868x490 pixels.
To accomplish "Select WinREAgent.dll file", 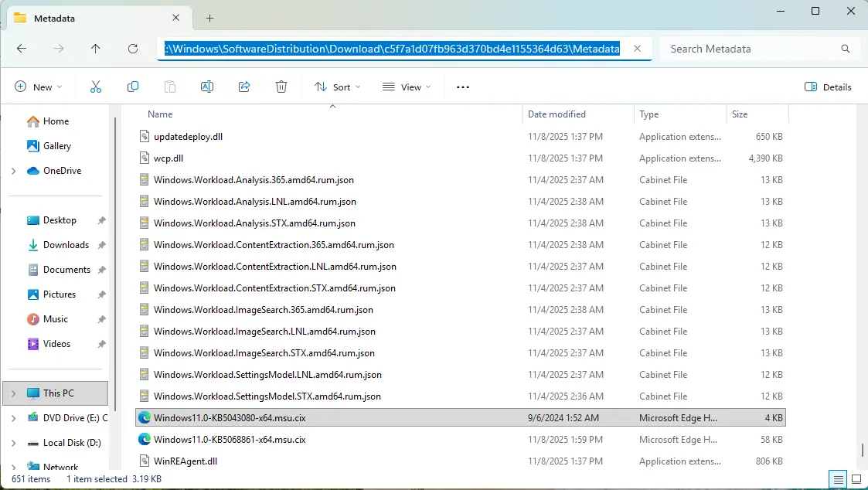I will pyautogui.click(x=461, y=461).
